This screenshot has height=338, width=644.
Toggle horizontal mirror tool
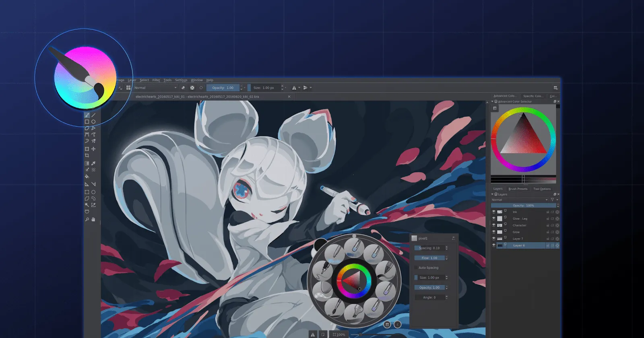[294, 87]
